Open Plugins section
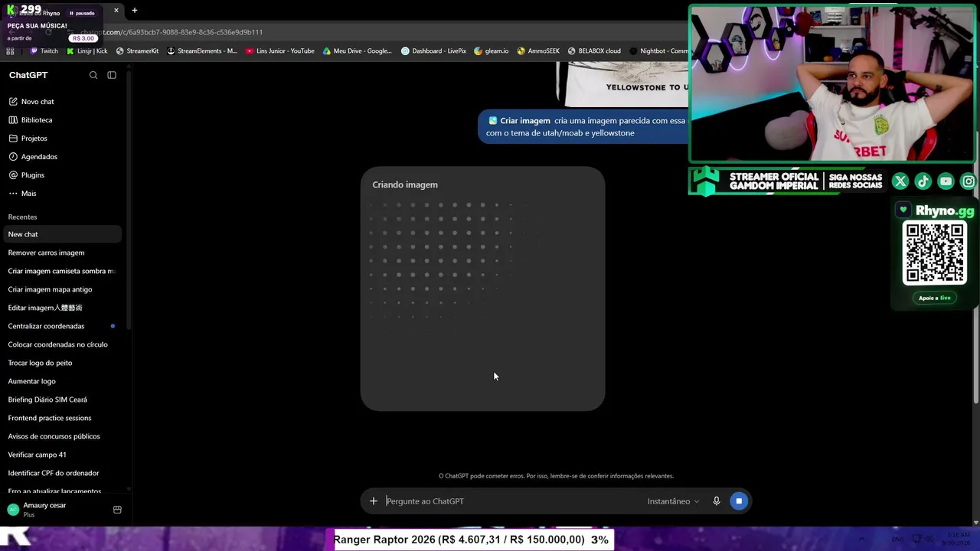This screenshot has width=980, height=551. [x=33, y=175]
